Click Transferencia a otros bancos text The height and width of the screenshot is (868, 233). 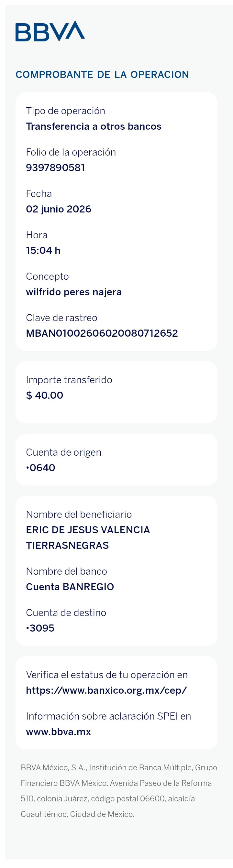tap(94, 126)
